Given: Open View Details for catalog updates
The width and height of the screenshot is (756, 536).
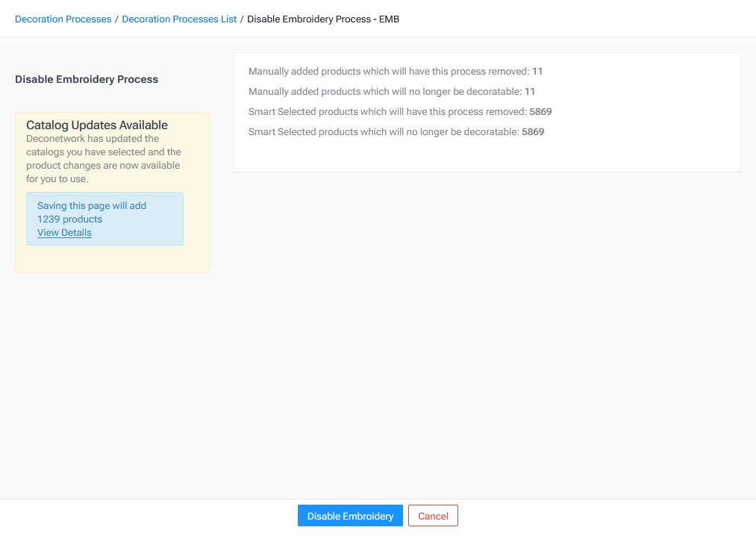Looking at the screenshot, I should [x=65, y=232].
